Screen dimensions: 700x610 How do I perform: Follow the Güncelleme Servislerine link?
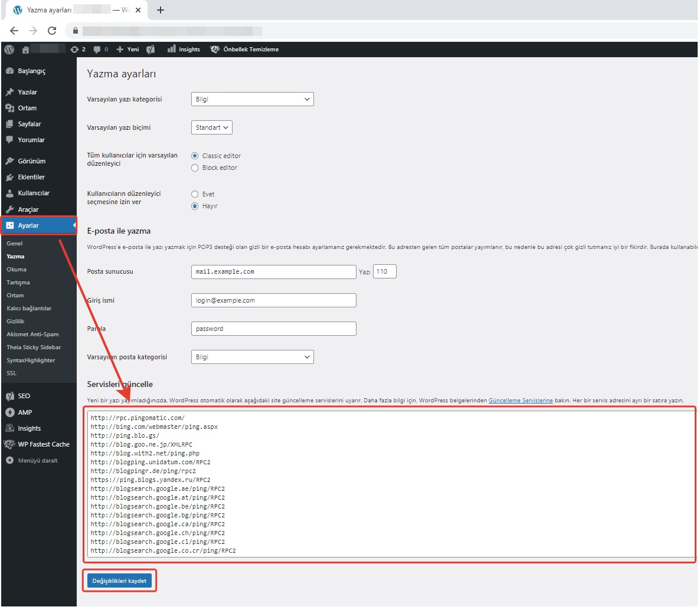pyautogui.click(x=521, y=401)
